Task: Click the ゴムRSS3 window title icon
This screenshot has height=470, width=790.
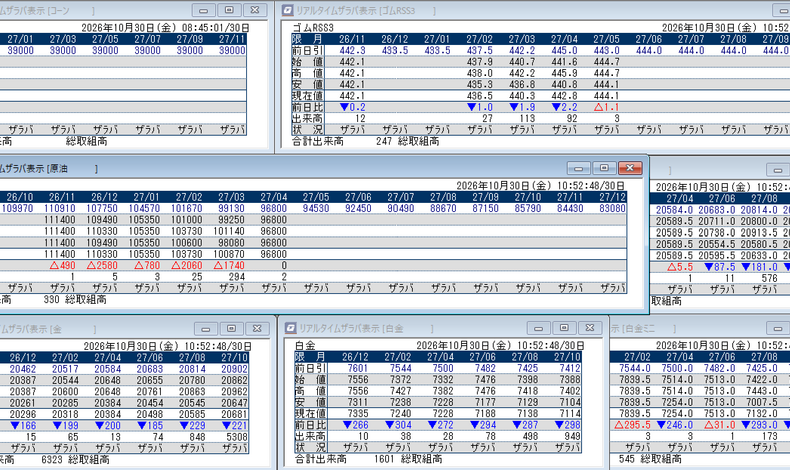Action: [287, 10]
